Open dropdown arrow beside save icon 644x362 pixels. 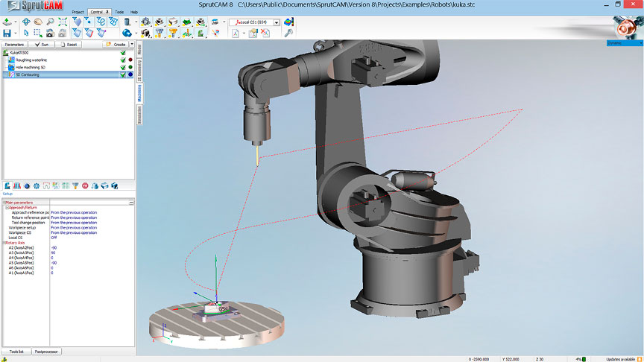pos(16,34)
